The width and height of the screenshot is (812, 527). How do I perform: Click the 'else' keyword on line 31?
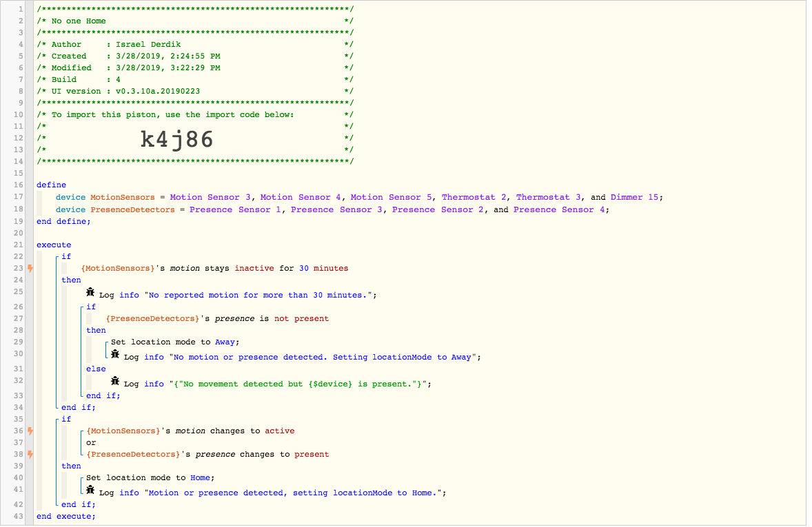click(96, 369)
